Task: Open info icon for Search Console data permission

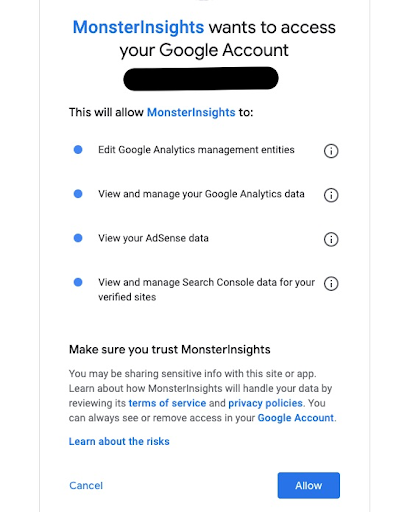Action: click(331, 284)
